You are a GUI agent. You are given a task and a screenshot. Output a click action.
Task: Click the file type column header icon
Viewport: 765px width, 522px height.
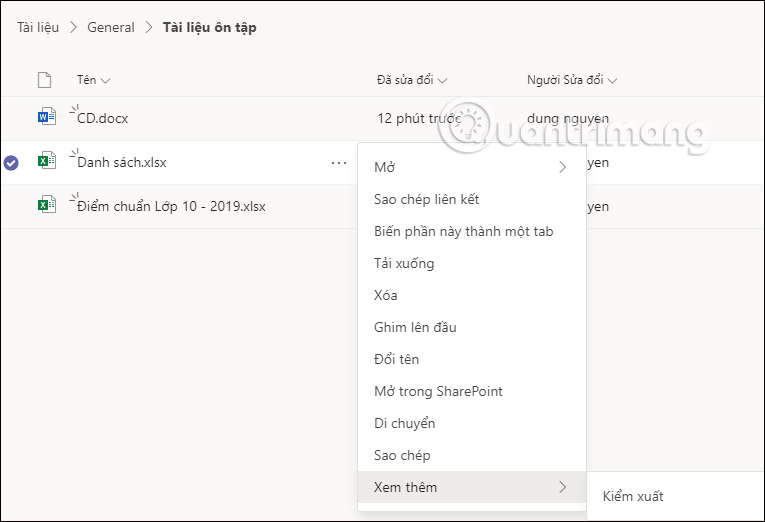[43, 80]
